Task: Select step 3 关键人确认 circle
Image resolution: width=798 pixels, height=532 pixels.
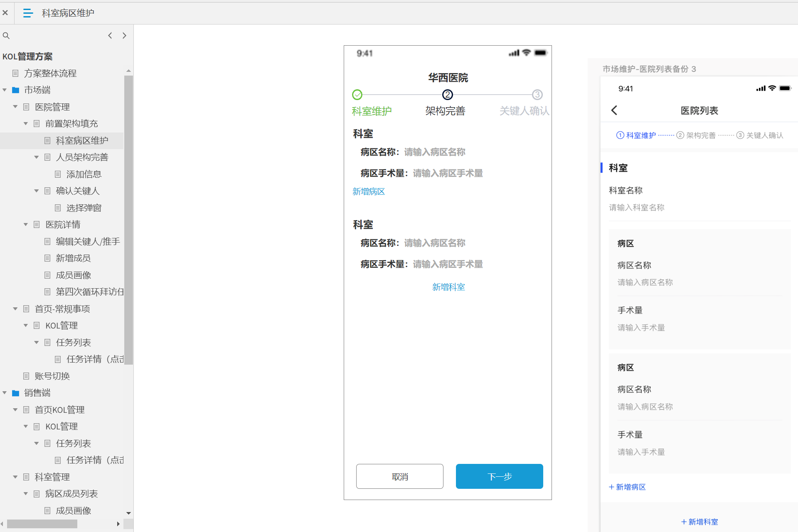Action: coord(537,95)
